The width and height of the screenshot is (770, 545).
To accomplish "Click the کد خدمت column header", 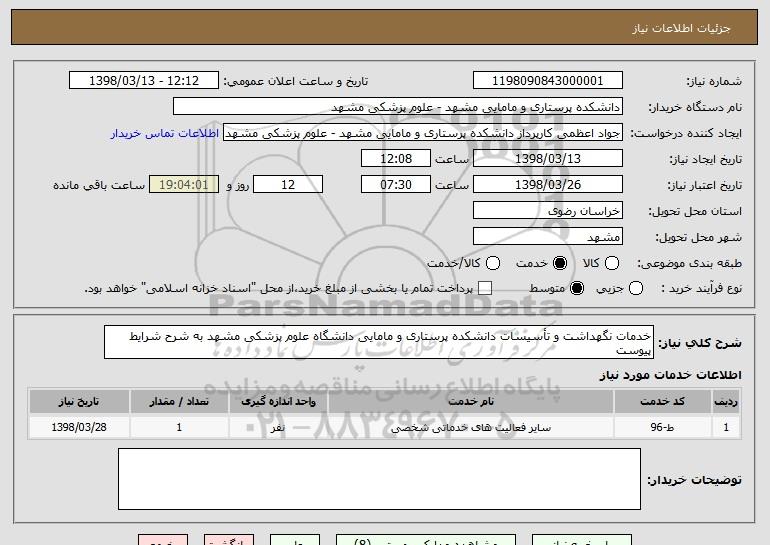I will (x=662, y=402).
